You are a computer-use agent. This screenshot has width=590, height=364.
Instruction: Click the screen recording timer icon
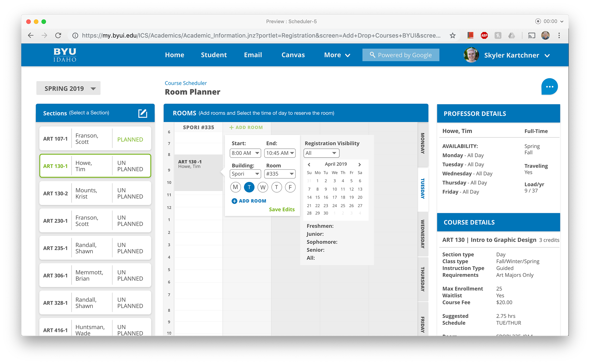pyautogui.click(x=538, y=21)
